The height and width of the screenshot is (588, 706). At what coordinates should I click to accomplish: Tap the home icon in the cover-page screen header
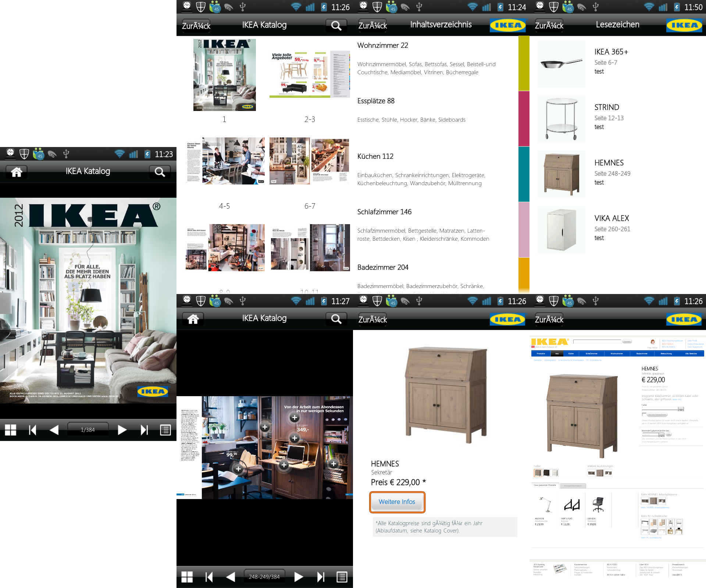pyautogui.click(x=17, y=172)
